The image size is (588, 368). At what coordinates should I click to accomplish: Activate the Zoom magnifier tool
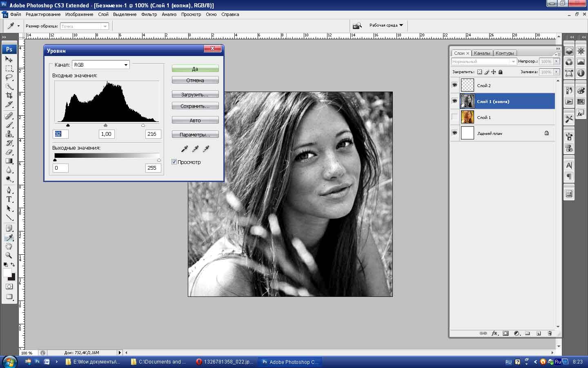tap(9, 255)
